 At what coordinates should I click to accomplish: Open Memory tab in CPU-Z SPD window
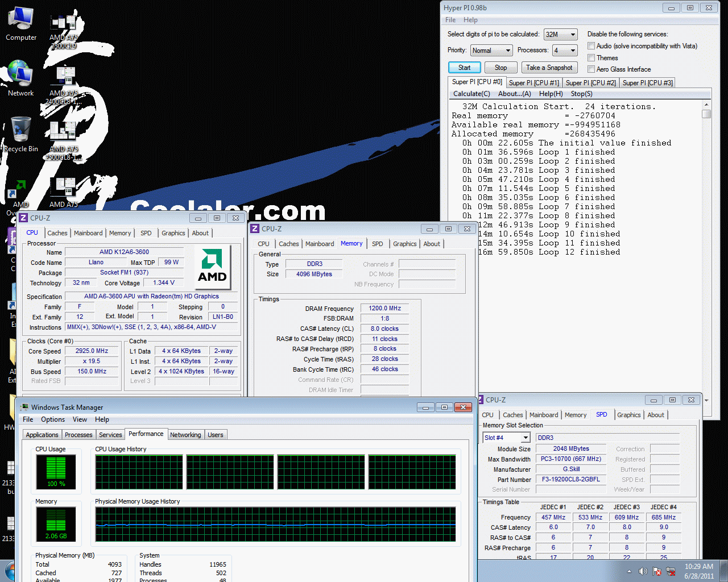[576, 415]
